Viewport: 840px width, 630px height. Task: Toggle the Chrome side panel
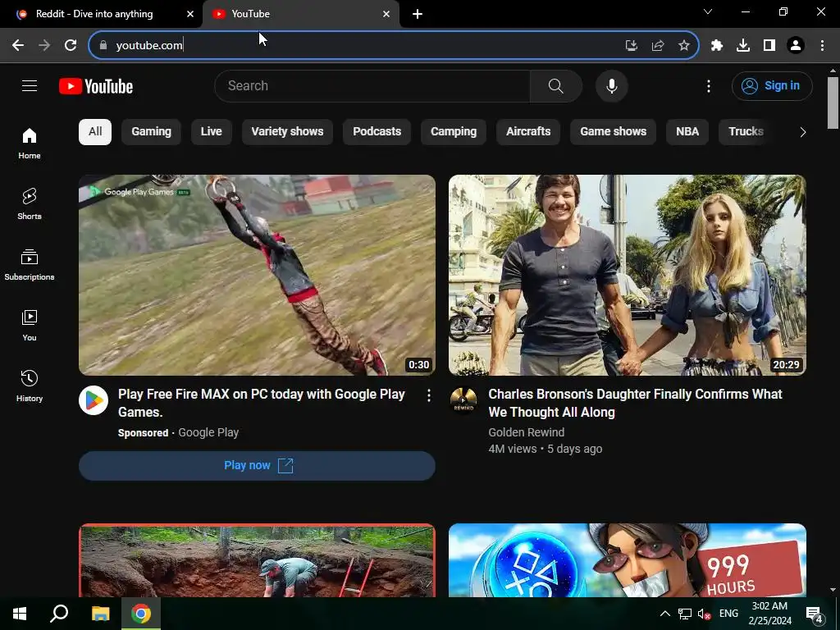coord(769,45)
